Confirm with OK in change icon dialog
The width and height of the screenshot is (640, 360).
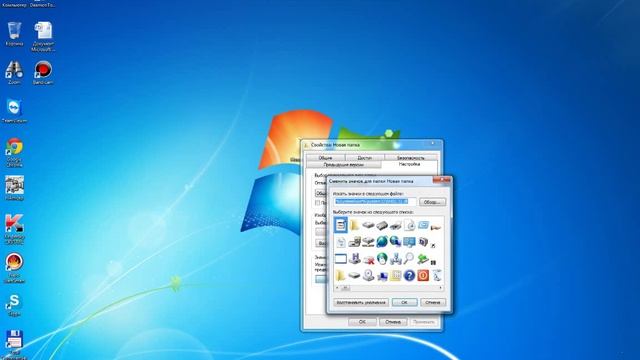click(x=404, y=302)
